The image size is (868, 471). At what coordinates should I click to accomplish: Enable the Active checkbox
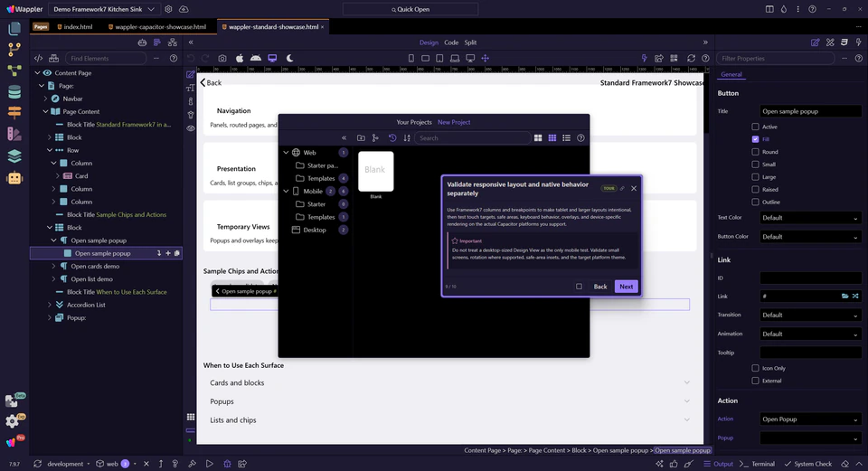click(755, 127)
